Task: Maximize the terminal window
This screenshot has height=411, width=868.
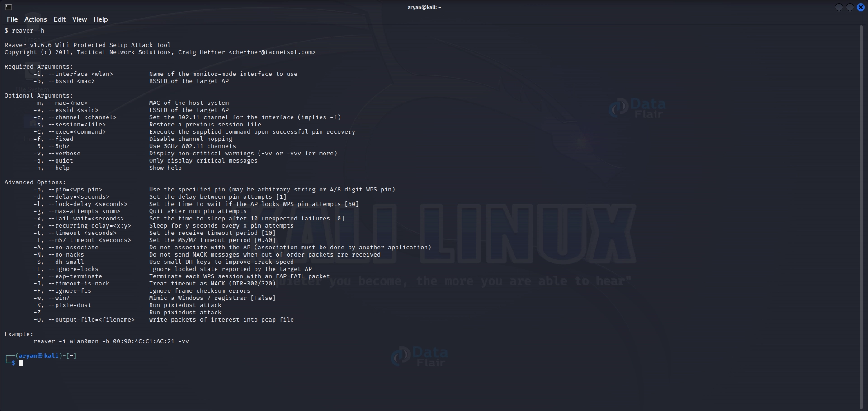Action: click(x=849, y=7)
